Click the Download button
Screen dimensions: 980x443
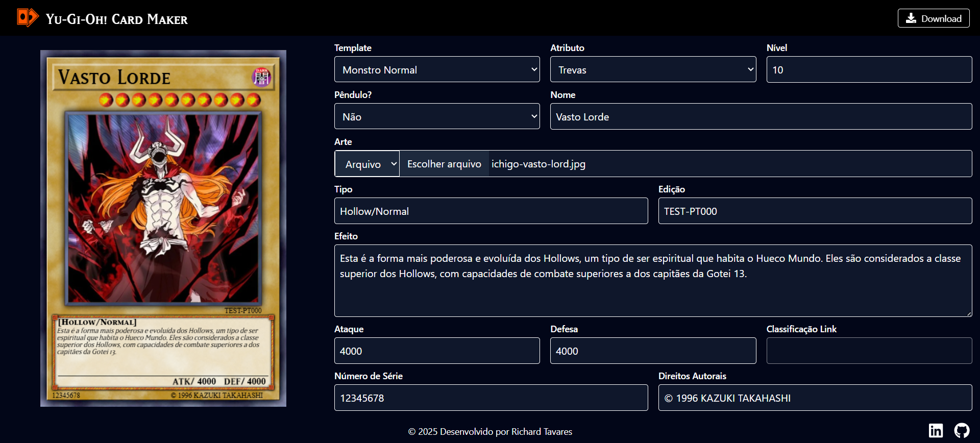tap(934, 18)
